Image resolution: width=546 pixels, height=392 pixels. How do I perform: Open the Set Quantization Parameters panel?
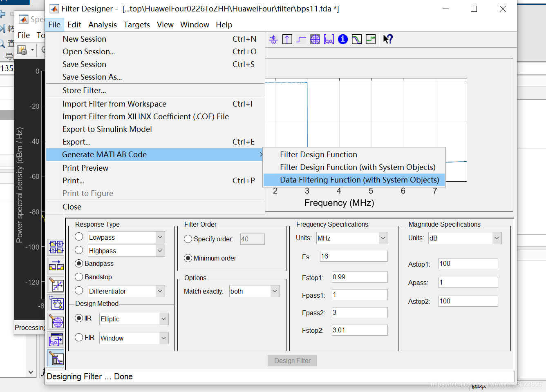click(x=56, y=284)
